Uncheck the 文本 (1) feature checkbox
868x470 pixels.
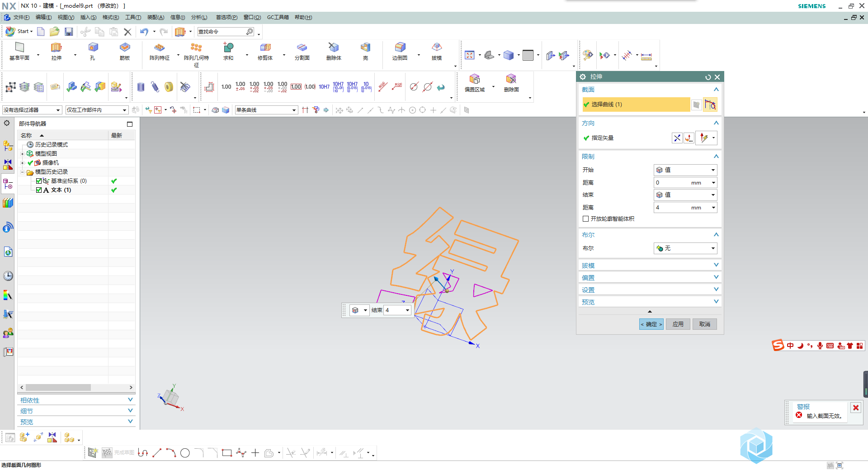[39, 190]
